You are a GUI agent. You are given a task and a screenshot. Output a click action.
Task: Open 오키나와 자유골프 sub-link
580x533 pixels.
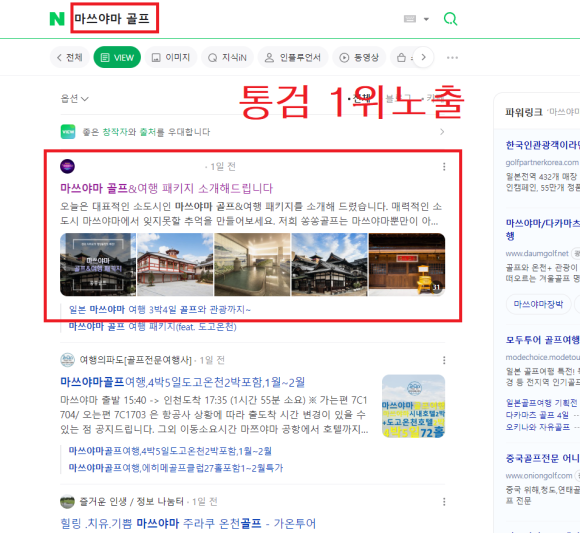[x=538, y=427]
